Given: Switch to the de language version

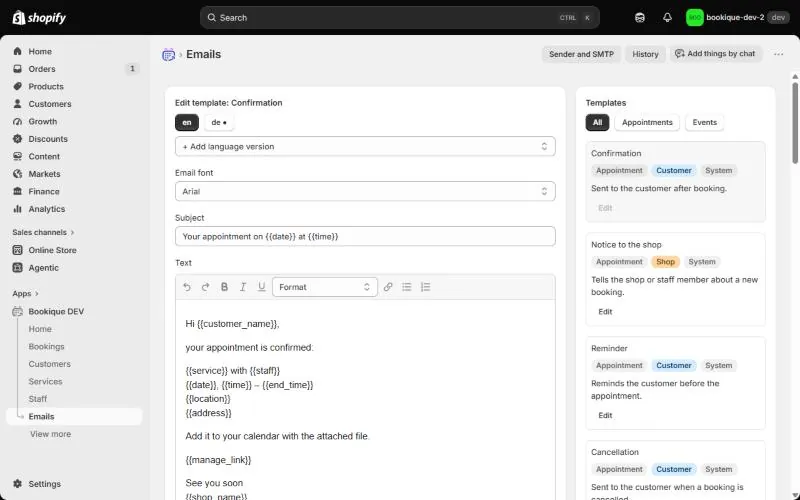Looking at the screenshot, I should pyautogui.click(x=219, y=122).
